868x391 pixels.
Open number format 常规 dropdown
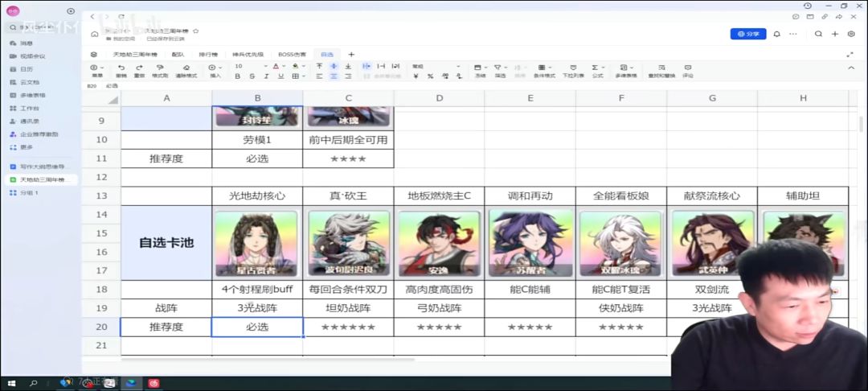coord(436,67)
